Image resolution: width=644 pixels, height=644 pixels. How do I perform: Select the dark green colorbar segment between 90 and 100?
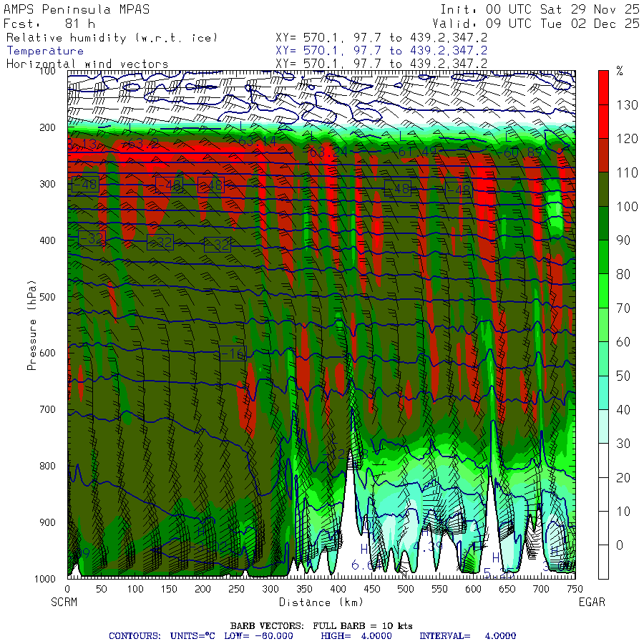click(603, 223)
